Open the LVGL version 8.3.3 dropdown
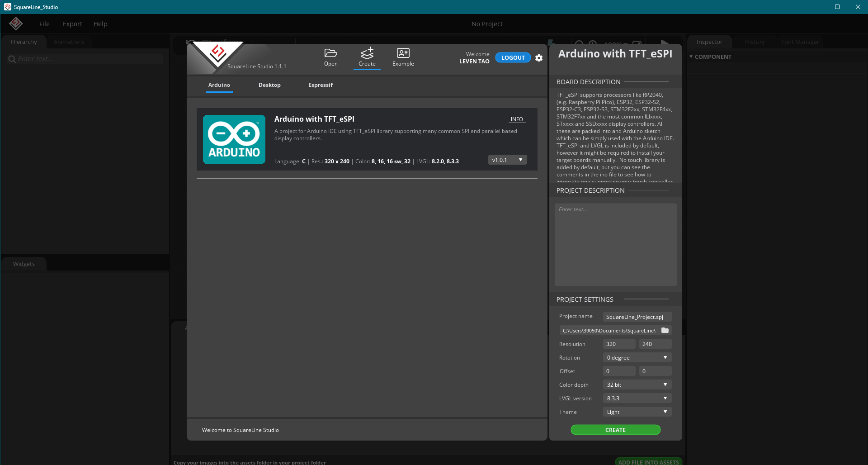The image size is (868, 465). click(x=637, y=398)
